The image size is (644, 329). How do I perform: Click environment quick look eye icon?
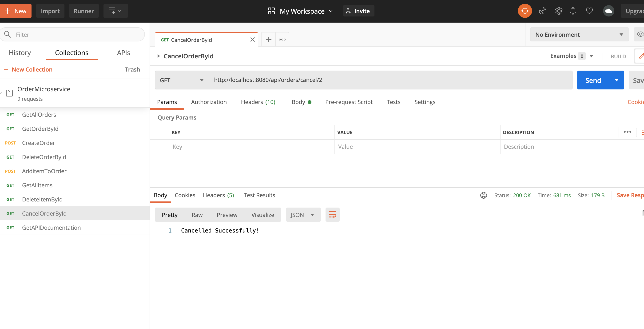(x=640, y=34)
